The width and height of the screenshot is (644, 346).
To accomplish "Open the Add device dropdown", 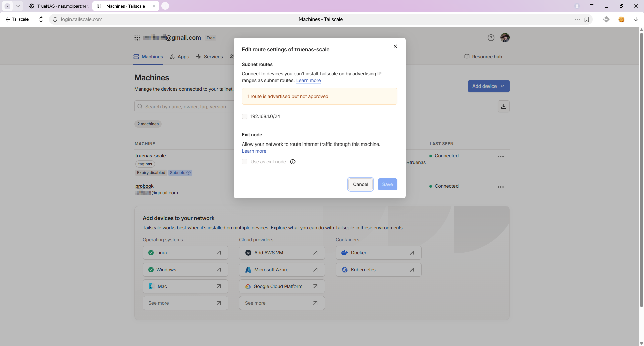I will [488, 86].
